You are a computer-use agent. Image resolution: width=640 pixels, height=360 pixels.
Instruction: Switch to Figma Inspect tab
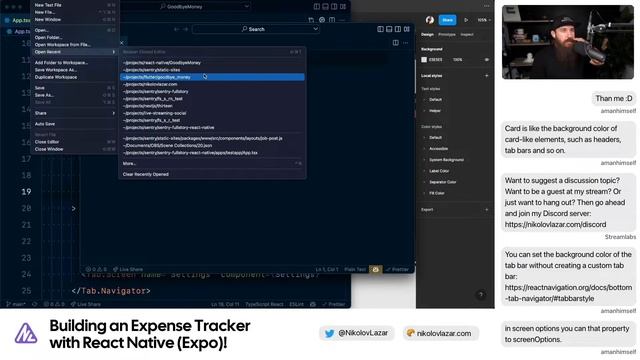click(467, 34)
